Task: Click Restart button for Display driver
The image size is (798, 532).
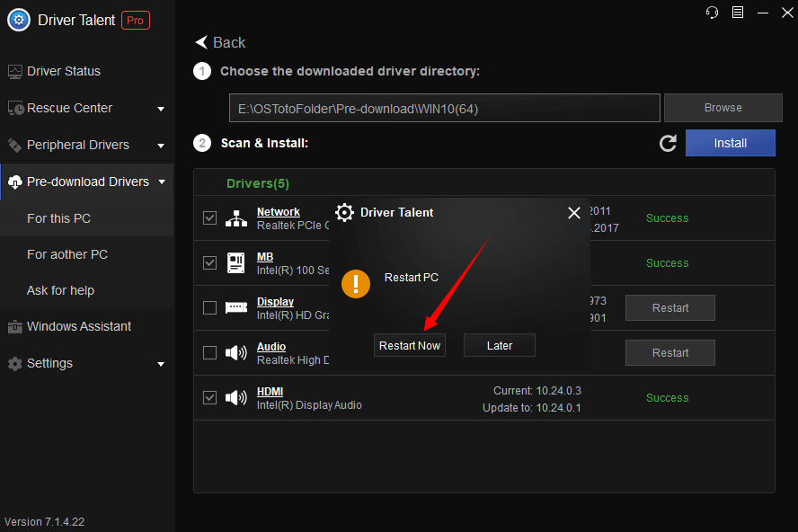Action: (670, 307)
